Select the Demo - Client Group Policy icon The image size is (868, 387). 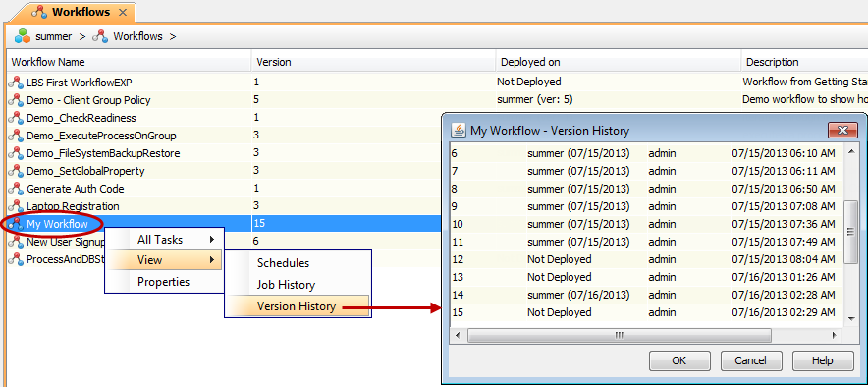coord(16,100)
